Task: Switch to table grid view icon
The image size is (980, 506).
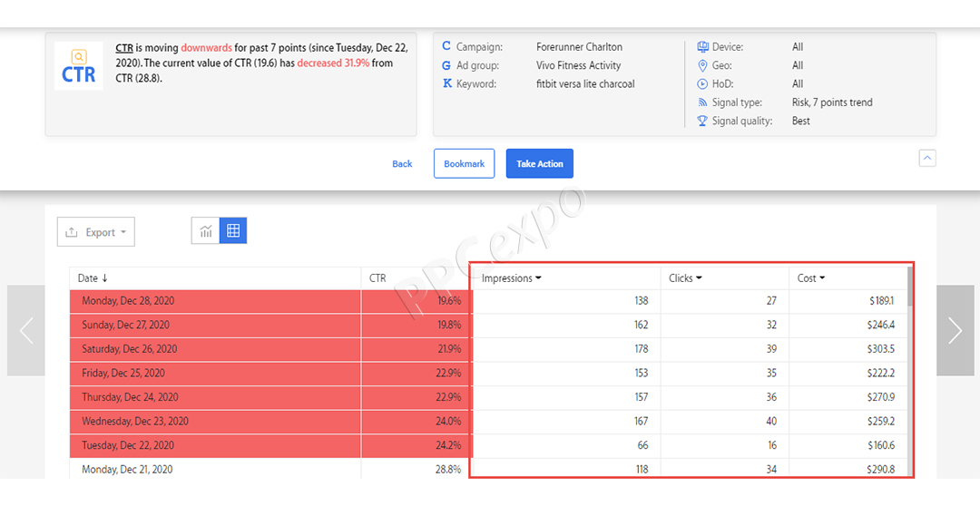Action: click(x=233, y=231)
